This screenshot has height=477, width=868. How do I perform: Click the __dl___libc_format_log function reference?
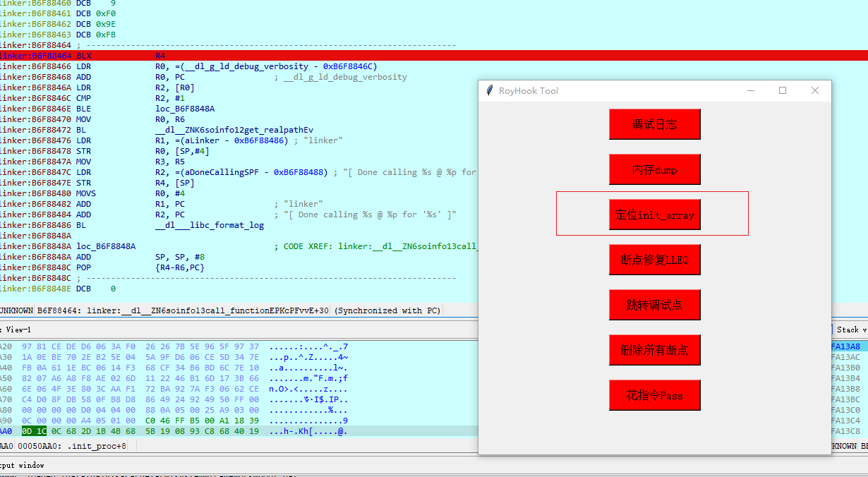pyautogui.click(x=210, y=225)
